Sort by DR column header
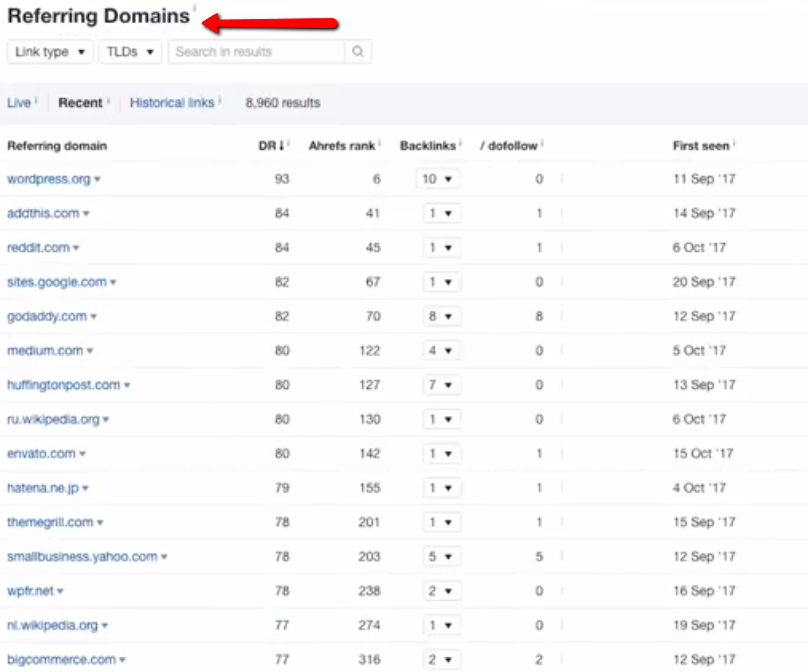 point(271,146)
